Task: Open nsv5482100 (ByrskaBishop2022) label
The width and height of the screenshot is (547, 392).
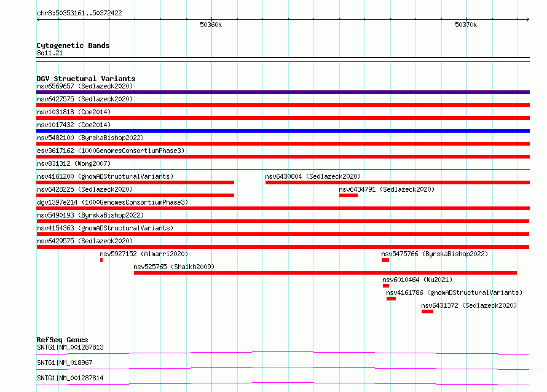Action: [x=90, y=138]
